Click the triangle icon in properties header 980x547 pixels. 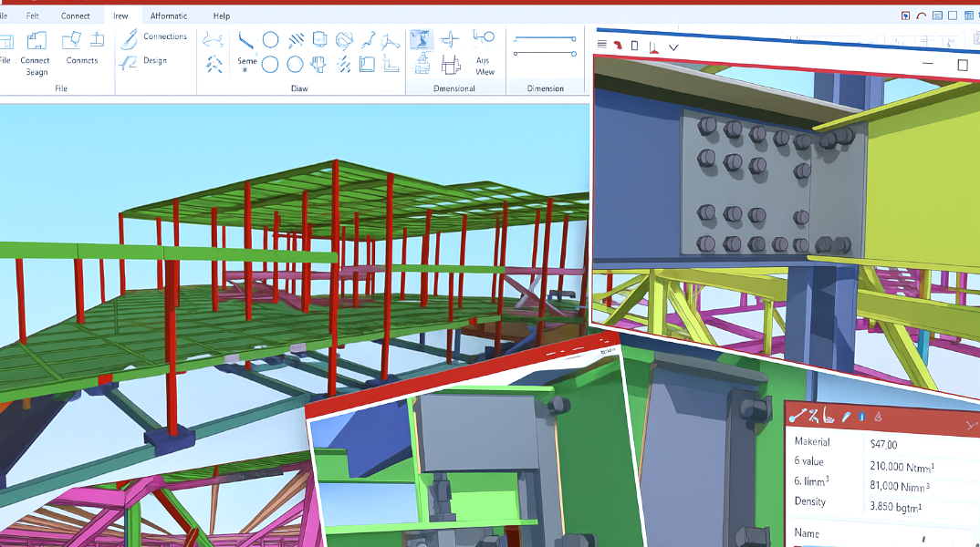(878, 417)
